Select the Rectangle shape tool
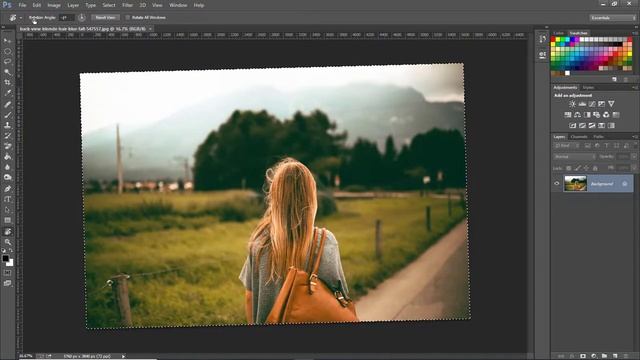The image size is (640, 360). [x=7, y=220]
